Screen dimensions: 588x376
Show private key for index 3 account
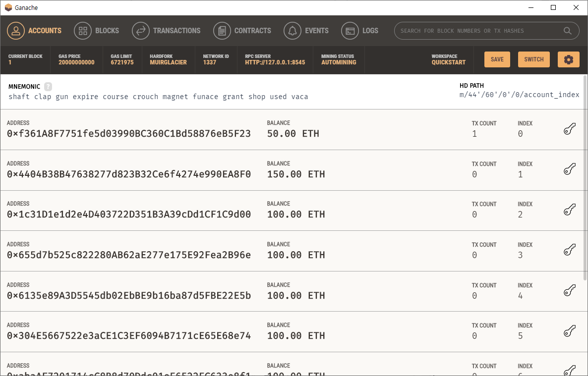click(570, 250)
